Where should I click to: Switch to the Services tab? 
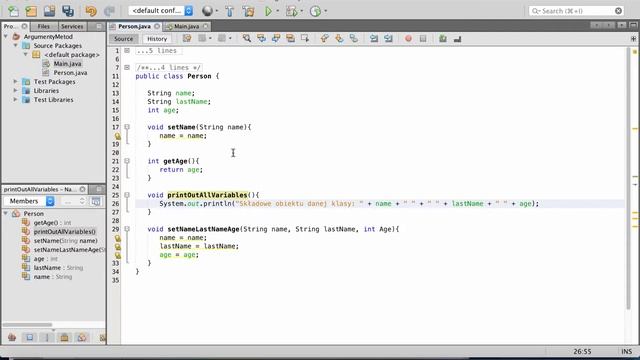pos(72,26)
